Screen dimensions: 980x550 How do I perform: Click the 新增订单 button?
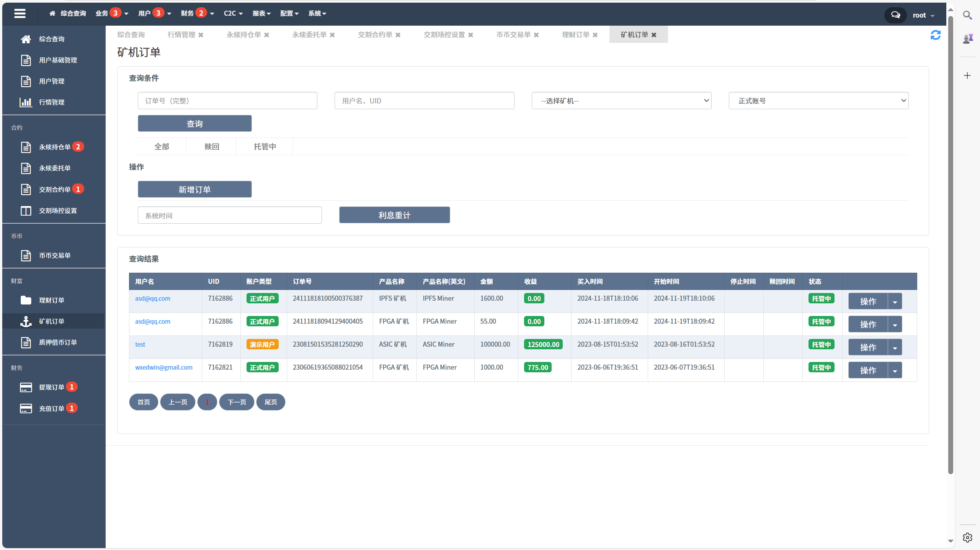[x=194, y=189]
